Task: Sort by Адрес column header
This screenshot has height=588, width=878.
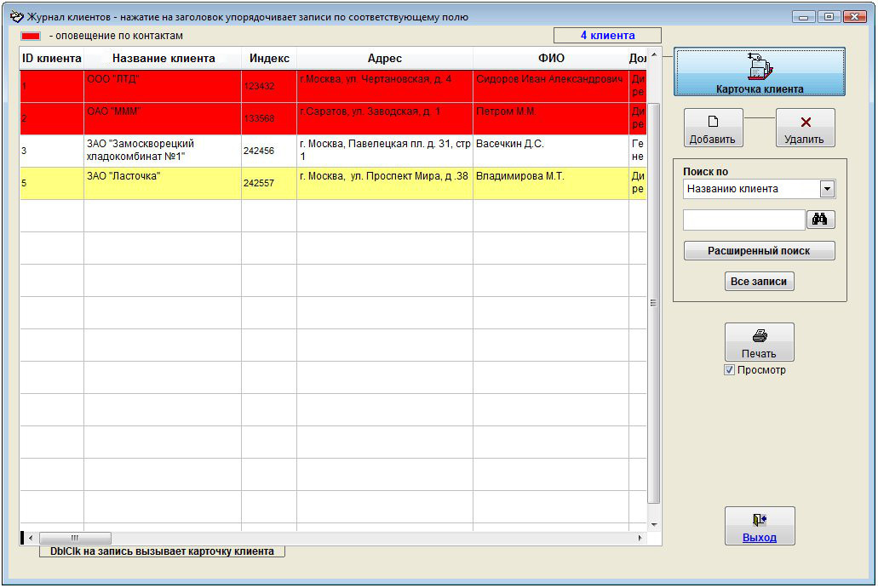Action: [385, 59]
